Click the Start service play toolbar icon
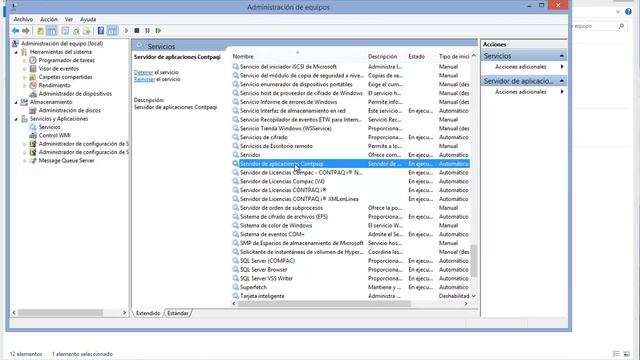This screenshot has width=640, height=360. (x=126, y=31)
